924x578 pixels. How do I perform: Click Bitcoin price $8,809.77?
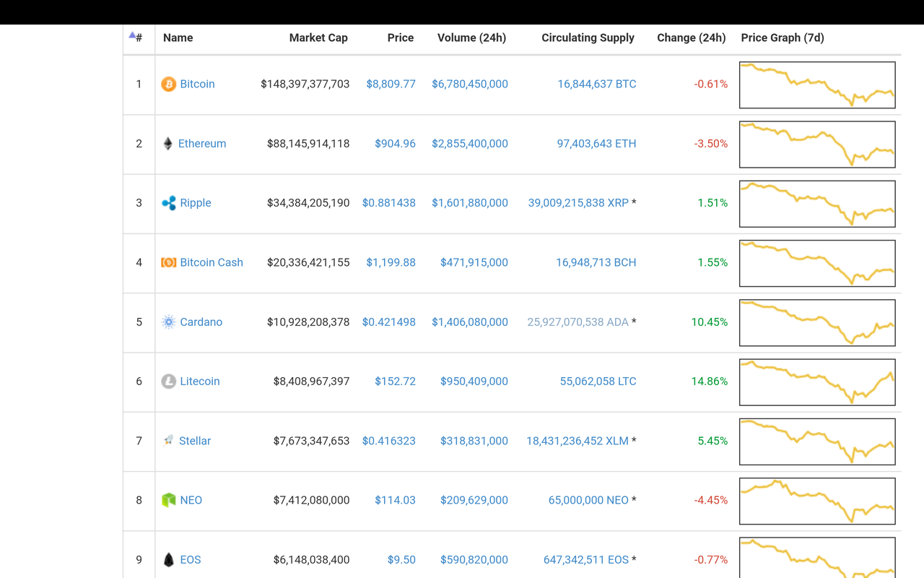(x=391, y=84)
